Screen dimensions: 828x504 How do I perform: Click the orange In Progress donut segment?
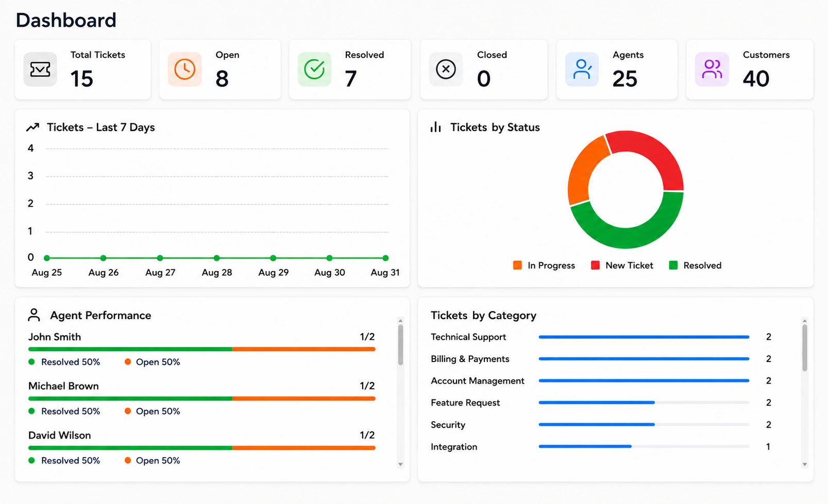click(x=582, y=172)
